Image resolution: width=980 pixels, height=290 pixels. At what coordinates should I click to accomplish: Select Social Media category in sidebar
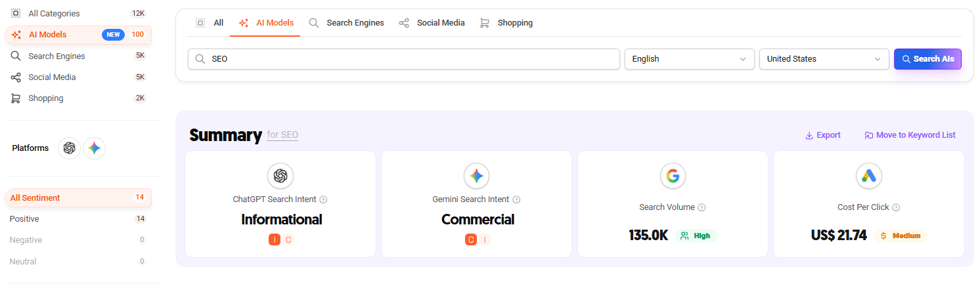click(x=52, y=77)
